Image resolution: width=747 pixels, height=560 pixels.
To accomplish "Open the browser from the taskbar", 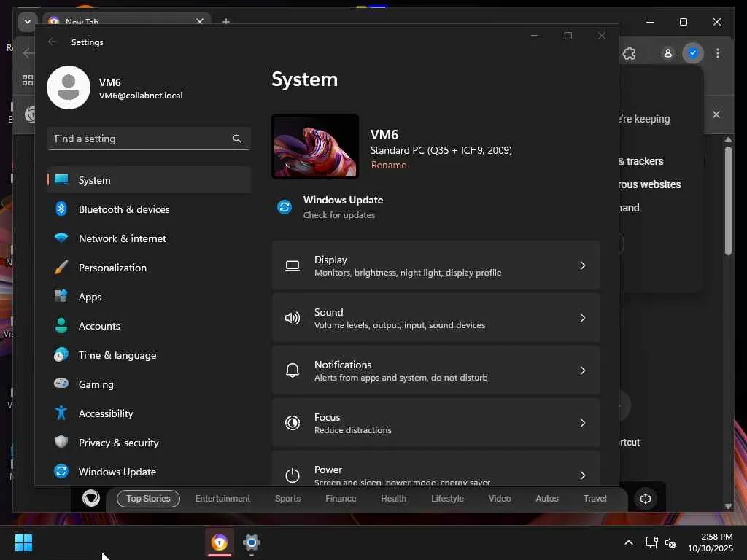I will [x=220, y=542].
